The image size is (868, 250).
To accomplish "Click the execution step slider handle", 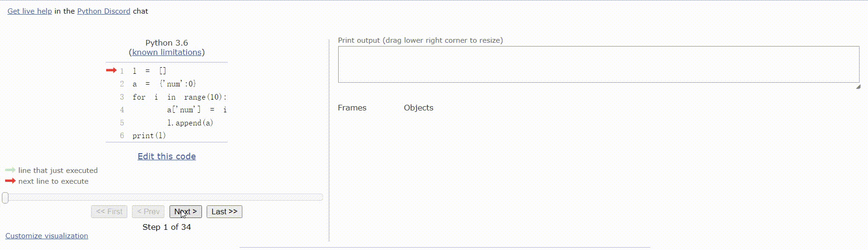I will click(5, 198).
